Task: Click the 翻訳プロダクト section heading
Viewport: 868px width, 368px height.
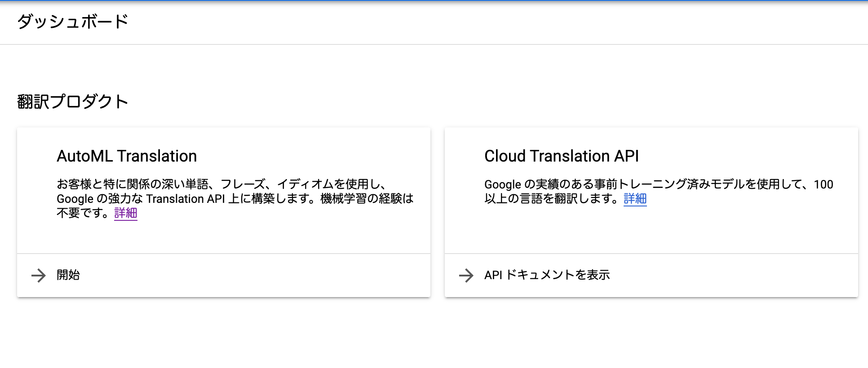Action: pos(73,101)
